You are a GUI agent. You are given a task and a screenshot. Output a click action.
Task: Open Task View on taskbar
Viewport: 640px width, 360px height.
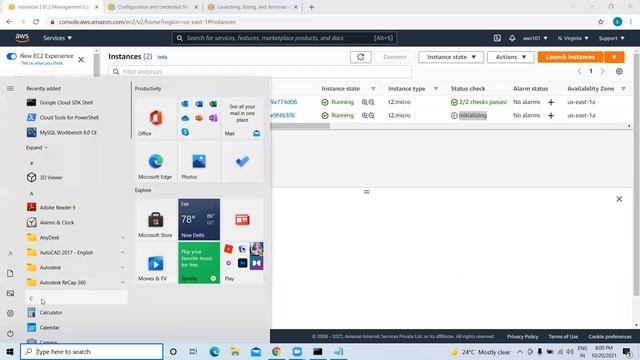click(193, 351)
